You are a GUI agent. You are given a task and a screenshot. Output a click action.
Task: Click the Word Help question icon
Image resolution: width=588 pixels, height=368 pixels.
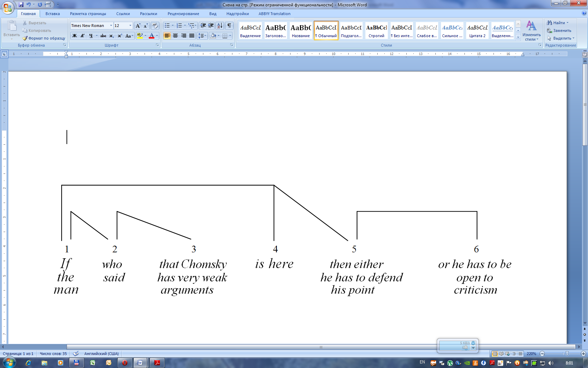584,13
